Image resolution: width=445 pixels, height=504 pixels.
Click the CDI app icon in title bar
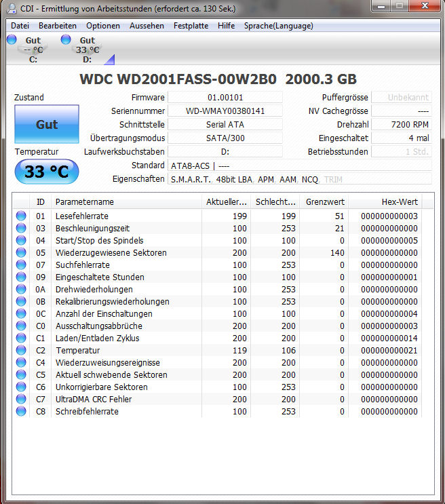[12, 8]
